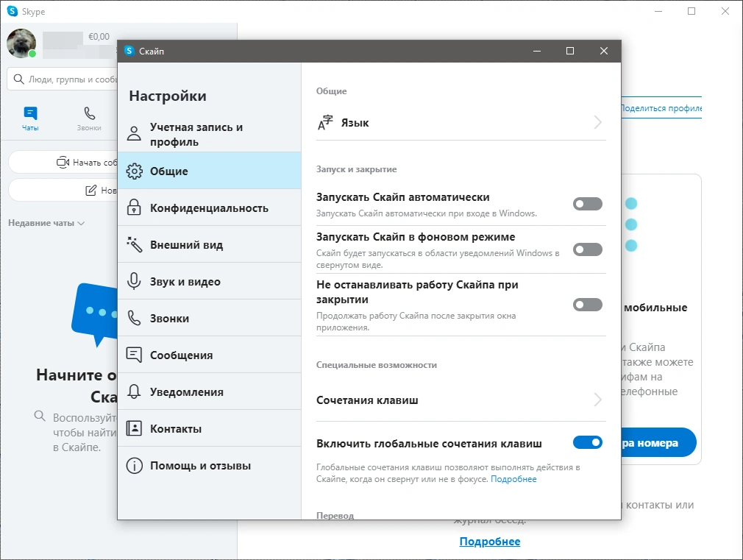743x560 pixels.
Task: Open the Account and profile settings (Учетная запись и профиль)
Action: point(209,134)
